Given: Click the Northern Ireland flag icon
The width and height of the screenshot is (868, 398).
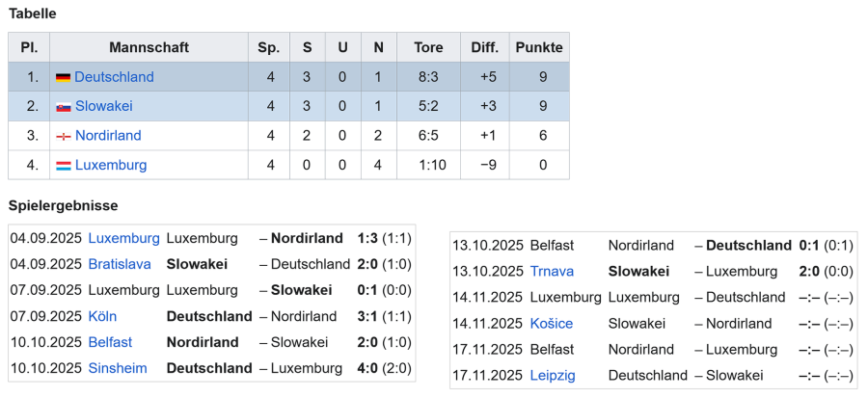Looking at the screenshot, I should [63, 136].
